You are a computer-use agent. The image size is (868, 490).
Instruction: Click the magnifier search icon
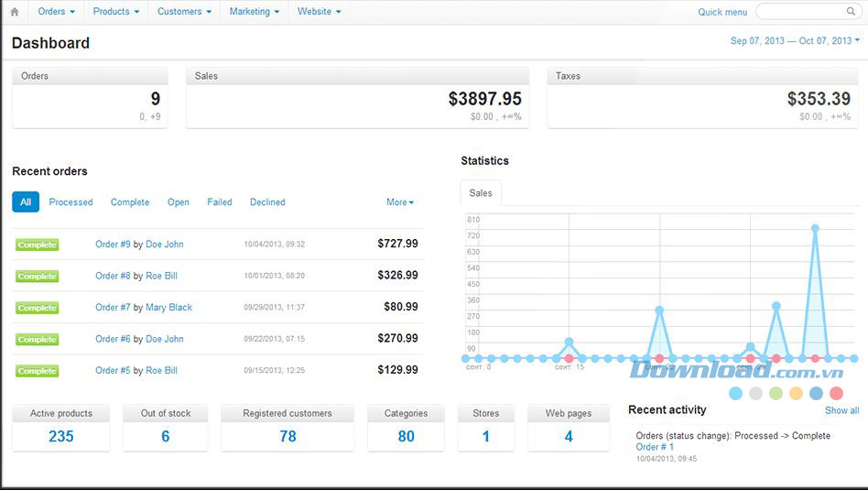851,12
